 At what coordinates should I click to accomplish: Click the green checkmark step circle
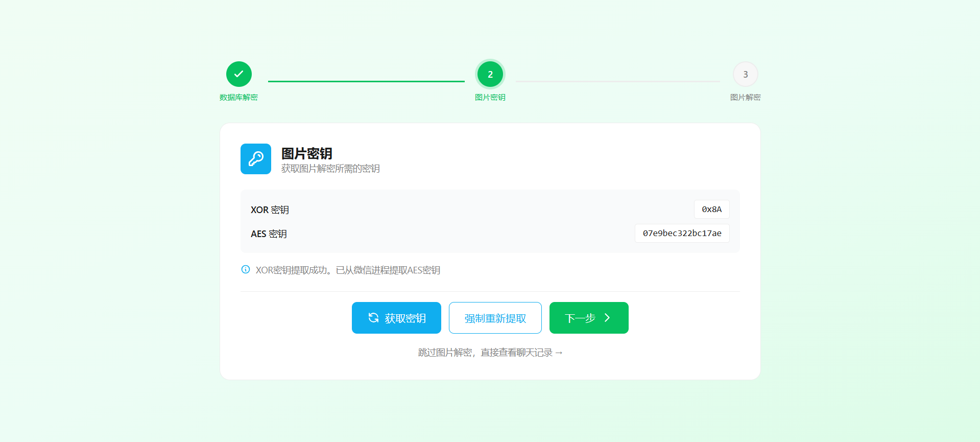238,74
